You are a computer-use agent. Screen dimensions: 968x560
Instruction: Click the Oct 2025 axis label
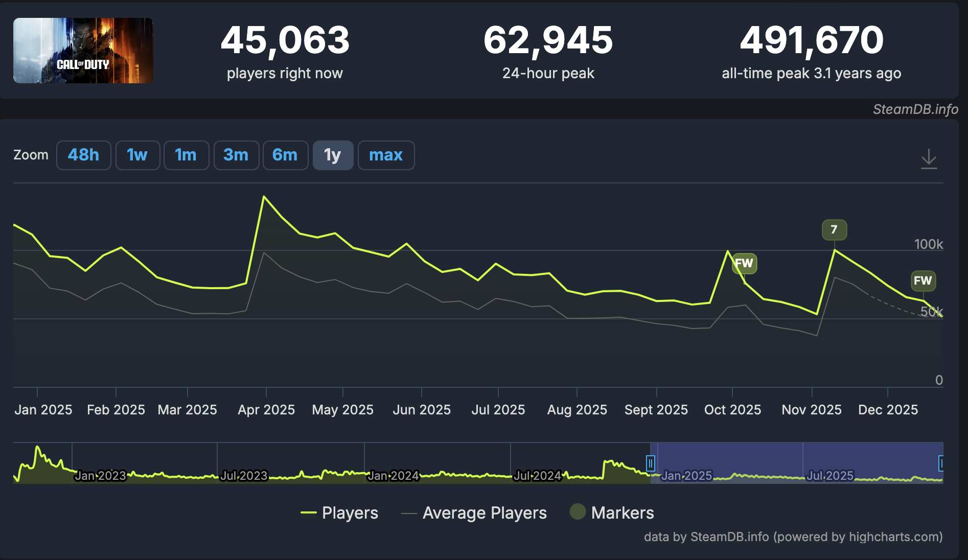(x=732, y=410)
